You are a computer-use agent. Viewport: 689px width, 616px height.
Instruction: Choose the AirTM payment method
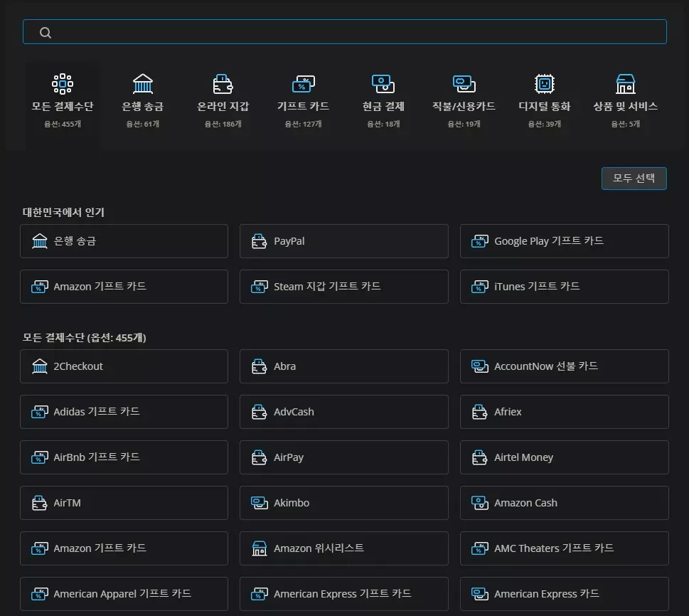[x=124, y=503]
